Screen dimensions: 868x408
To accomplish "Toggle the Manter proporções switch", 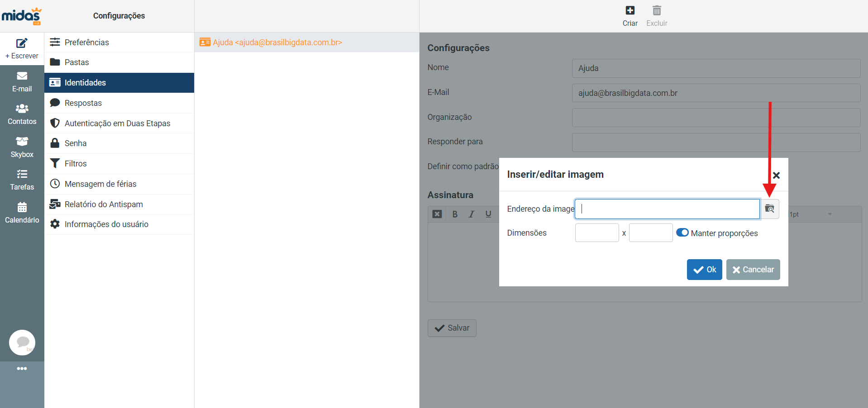I will click(x=682, y=232).
